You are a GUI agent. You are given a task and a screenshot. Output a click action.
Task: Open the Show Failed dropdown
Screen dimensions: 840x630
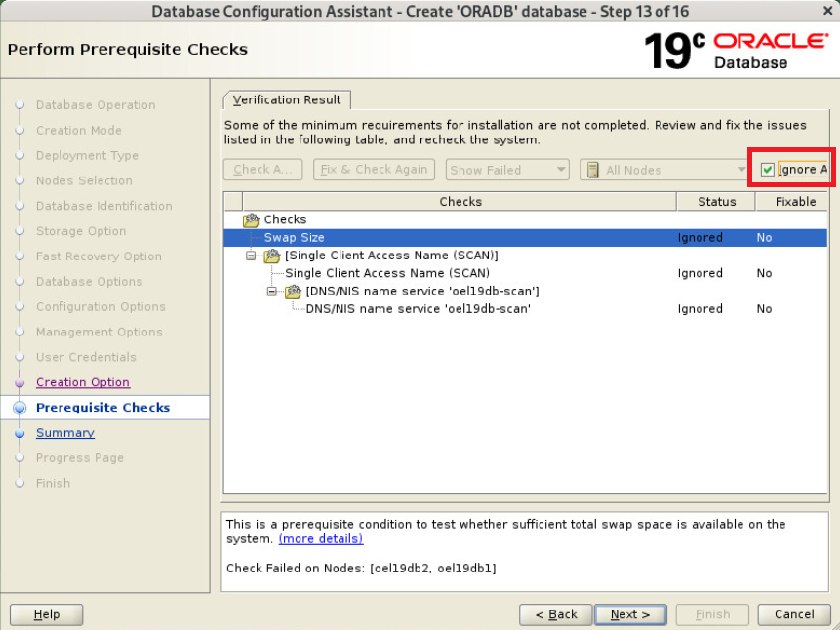coord(506,170)
